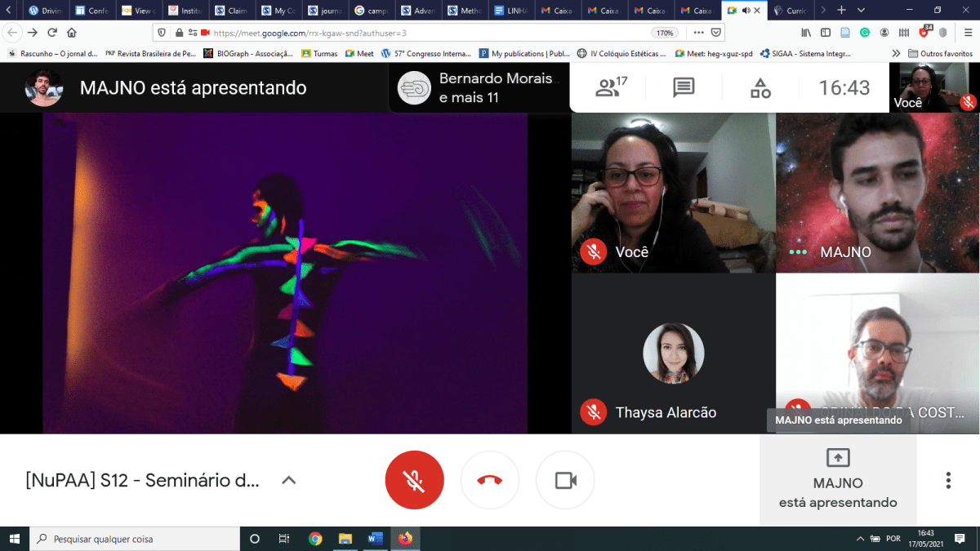Open Firefox from the taskbar
980x551 pixels.
(405, 539)
